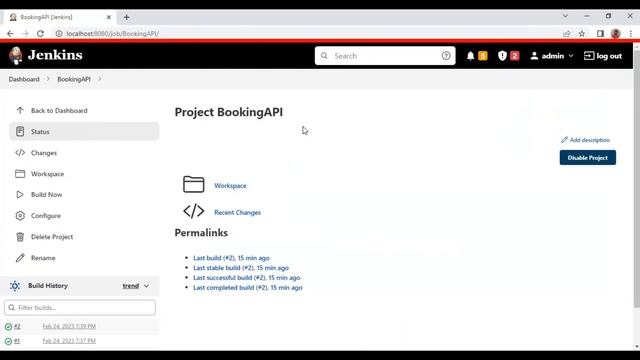The height and width of the screenshot is (360, 640).
Task: Expand the admin user dropdown arrow
Action: 571,56
